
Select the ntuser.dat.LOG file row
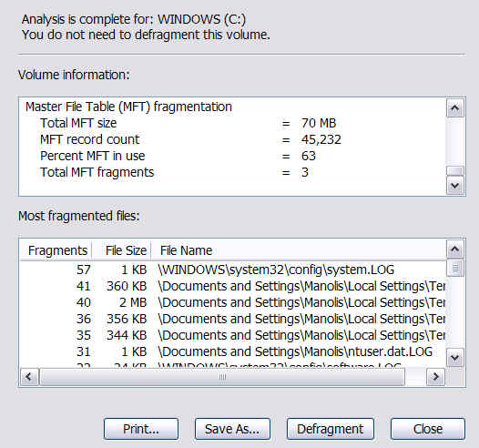(233, 351)
